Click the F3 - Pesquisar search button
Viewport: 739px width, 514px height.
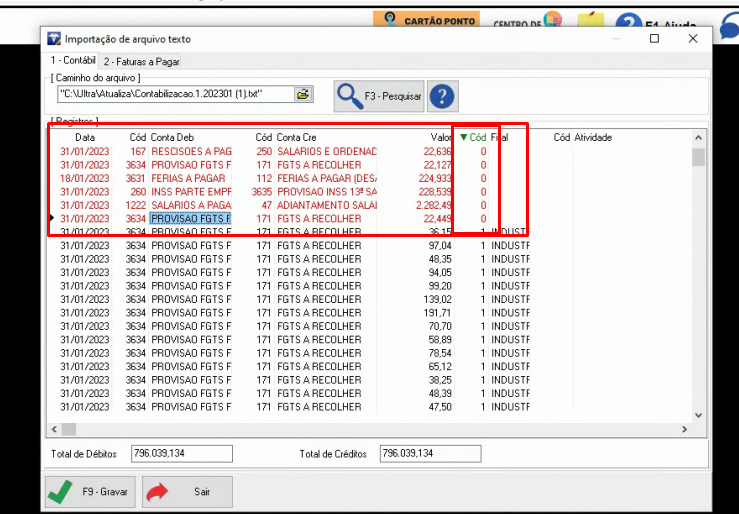(379, 96)
